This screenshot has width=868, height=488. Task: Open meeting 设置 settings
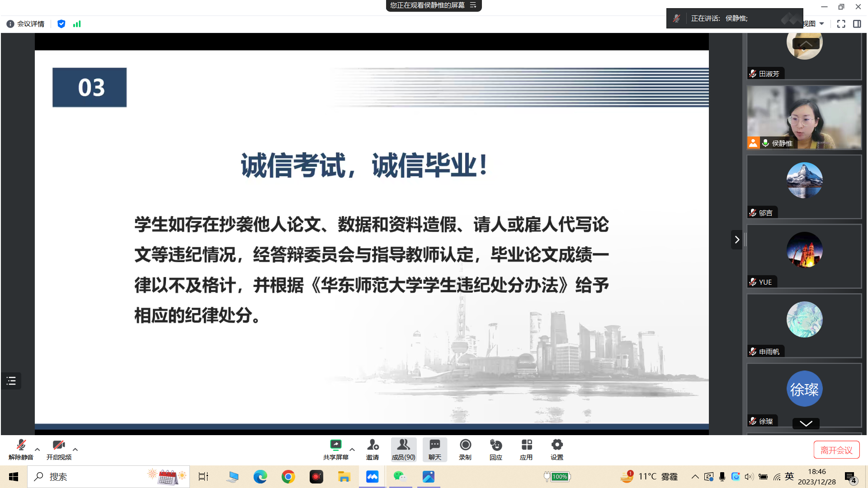point(557,449)
